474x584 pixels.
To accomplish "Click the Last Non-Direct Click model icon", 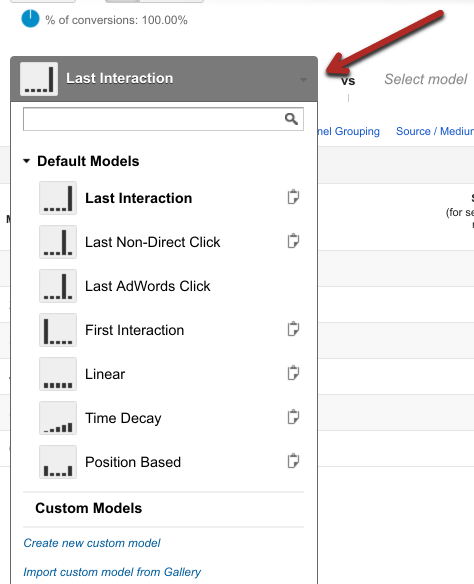I will (x=58, y=242).
